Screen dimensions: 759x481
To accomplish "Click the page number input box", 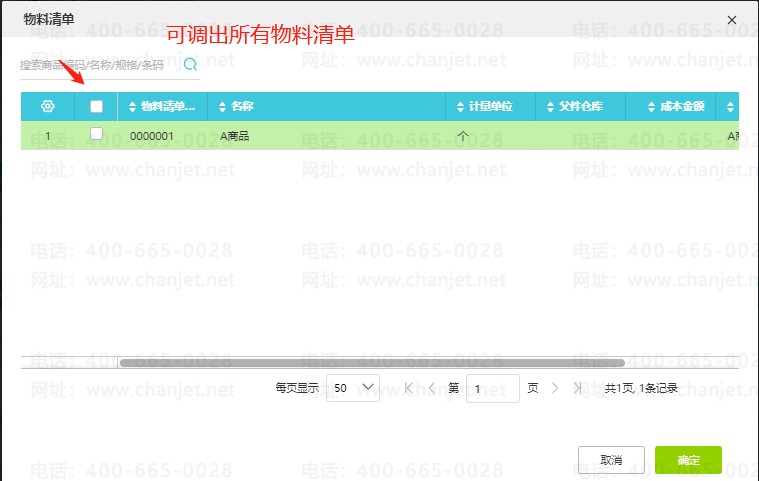I will [492, 388].
